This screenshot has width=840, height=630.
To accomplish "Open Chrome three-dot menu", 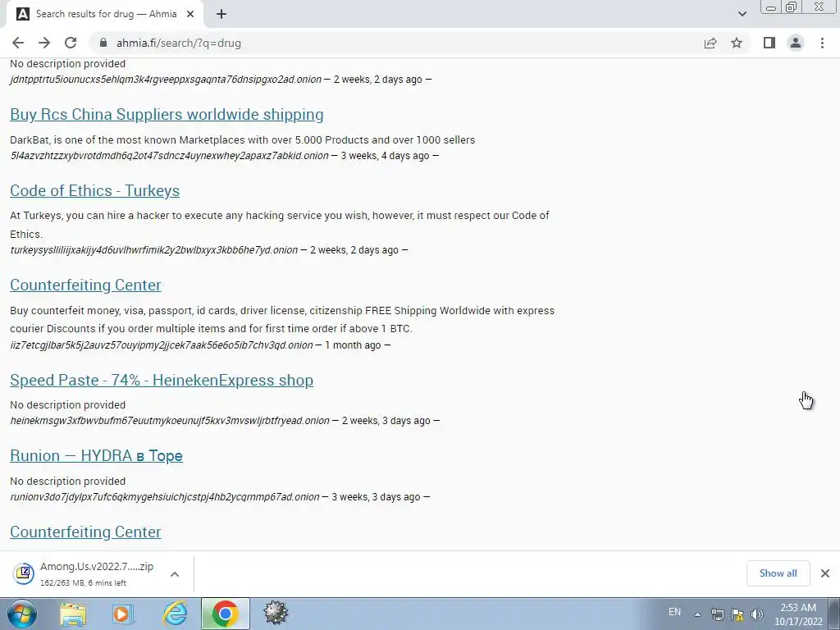I will [x=822, y=43].
